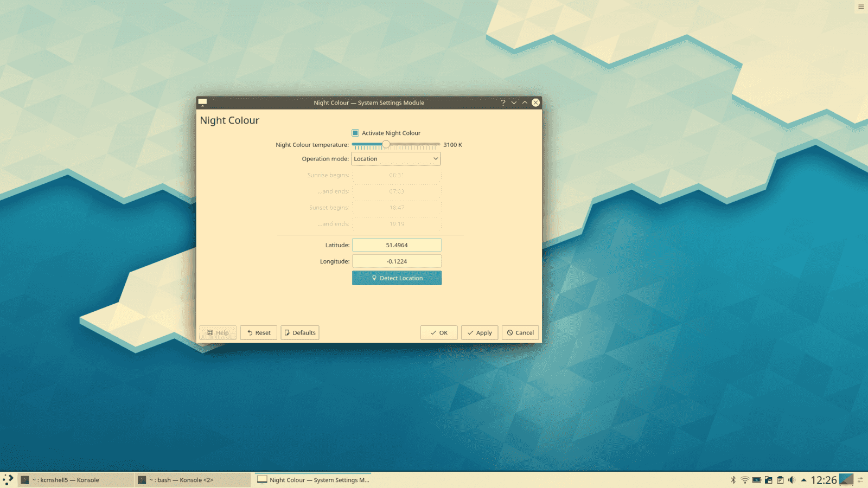Click inside the Latitude input field
The height and width of the screenshot is (488, 868).
point(397,245)
